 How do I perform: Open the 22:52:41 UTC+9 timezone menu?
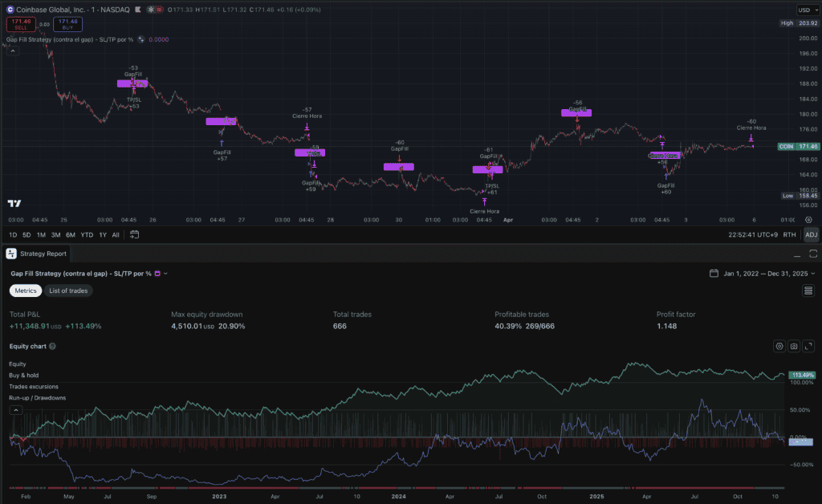(753, 234)
